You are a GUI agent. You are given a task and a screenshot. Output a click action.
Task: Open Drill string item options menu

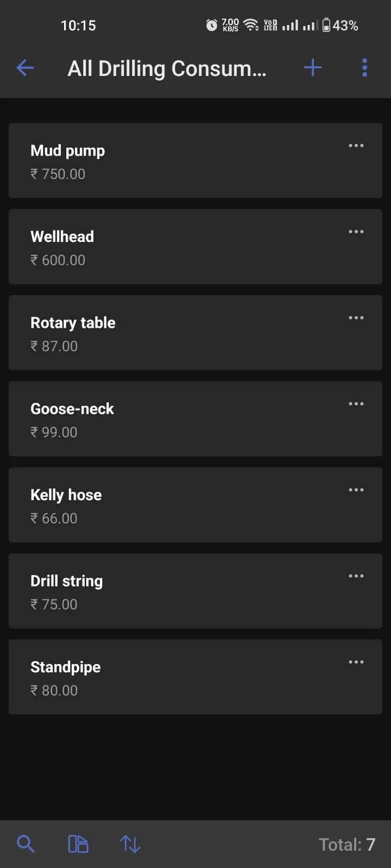[x=356, y=576]
